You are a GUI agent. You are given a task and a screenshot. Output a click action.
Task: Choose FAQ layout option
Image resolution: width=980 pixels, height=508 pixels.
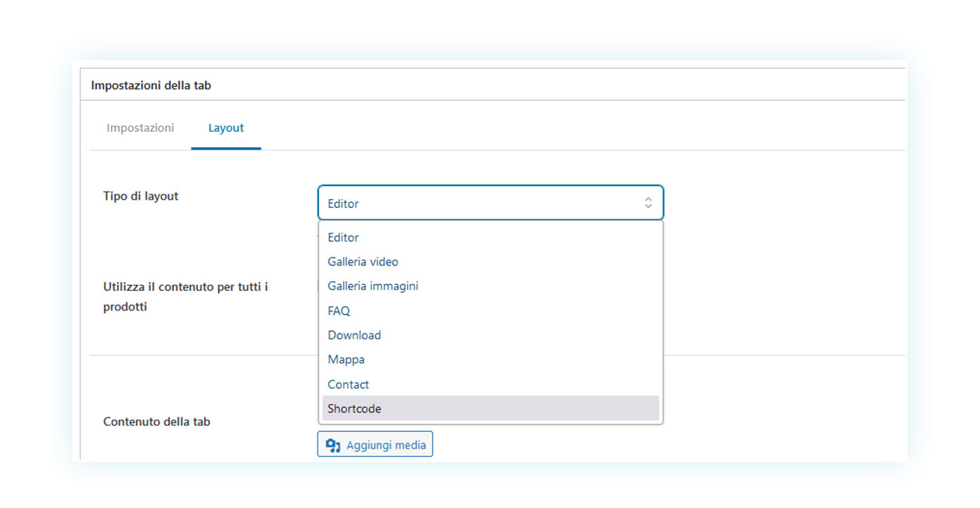click(491, 311)
